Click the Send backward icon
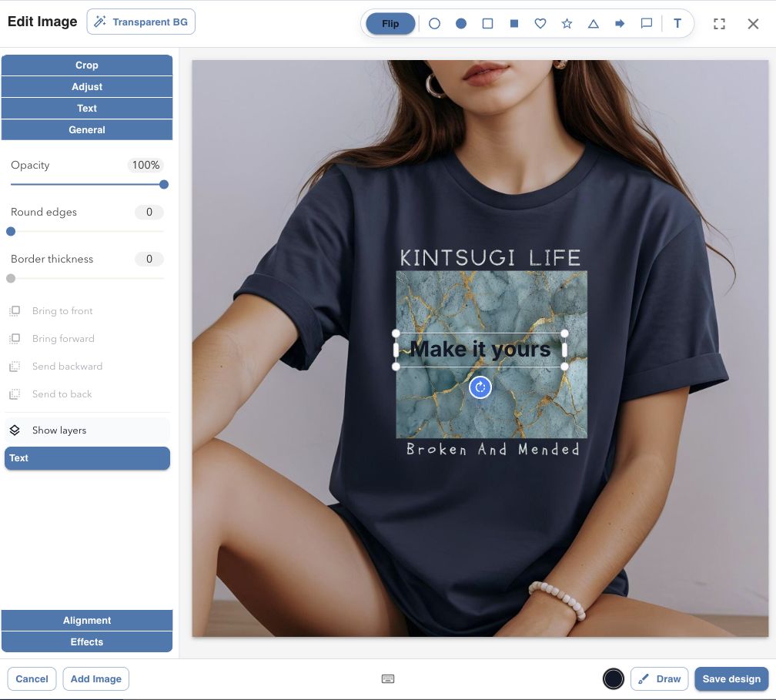Image resolution: width=776 pixels, height=700 pixels. 15,367
